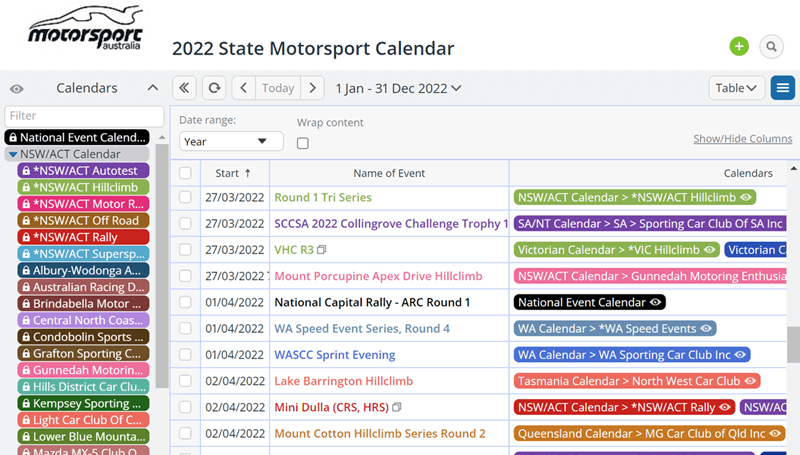Check the row for Round 1 Tri Series
The height and width of the screenshot is (455, 800).
click(185, 198)
